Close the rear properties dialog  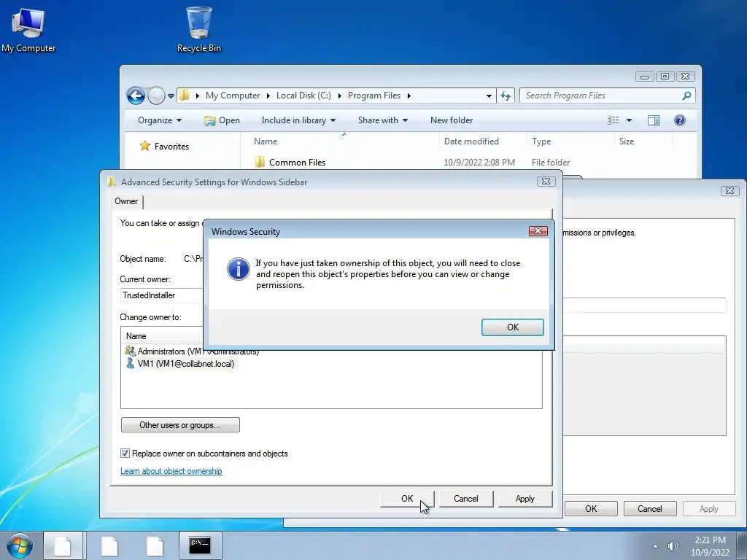click(x=729, y=190)
